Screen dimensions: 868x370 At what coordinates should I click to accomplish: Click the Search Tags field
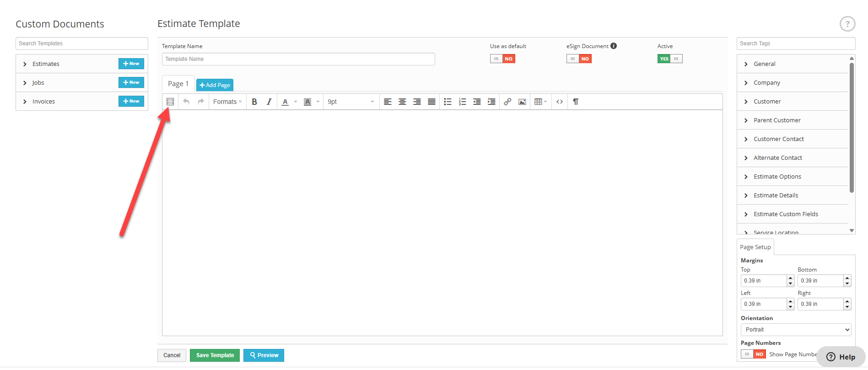pyautogui.click(x=796, y=44)
